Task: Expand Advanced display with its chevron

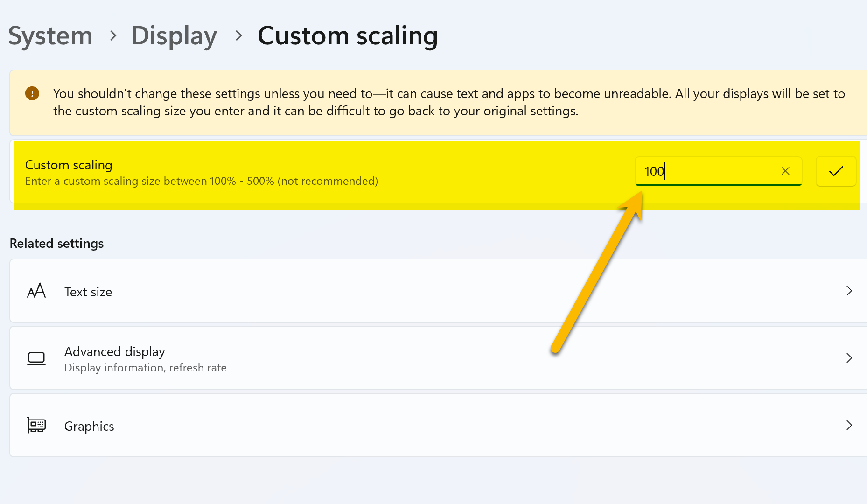Action: (849, 358)
